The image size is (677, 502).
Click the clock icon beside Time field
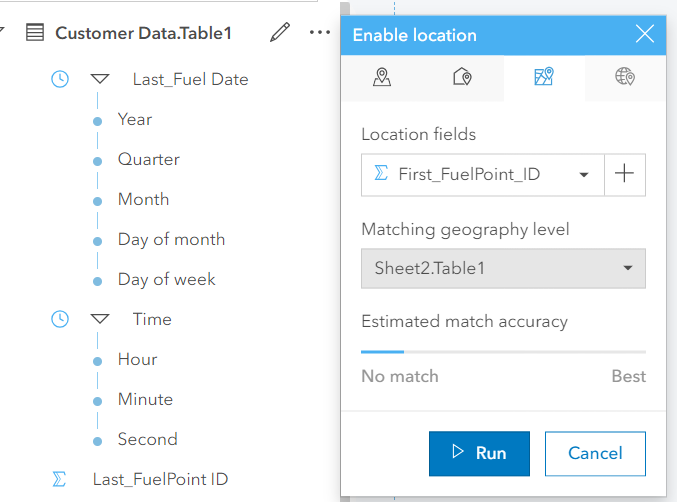(60, 319)
